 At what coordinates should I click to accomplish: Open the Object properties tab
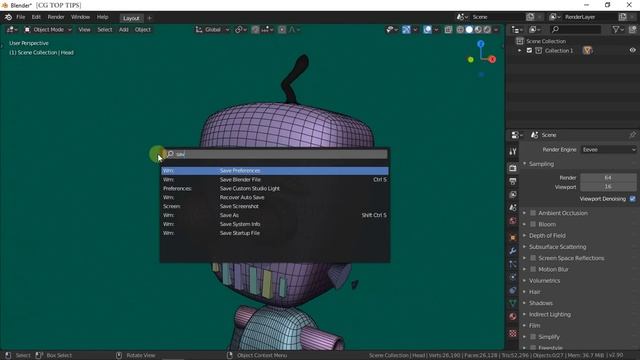pyautogui.click(x=513, y=238)
